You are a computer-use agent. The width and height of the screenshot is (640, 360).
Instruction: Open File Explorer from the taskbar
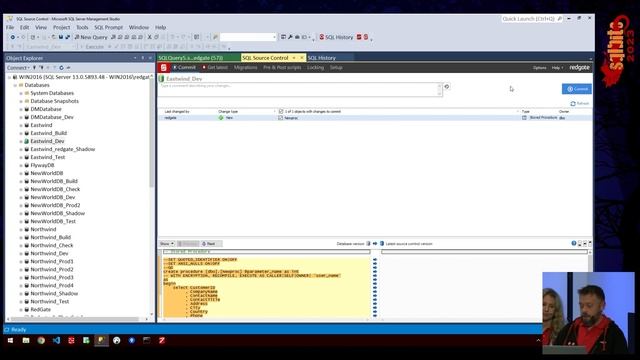(x=26, y=340)
